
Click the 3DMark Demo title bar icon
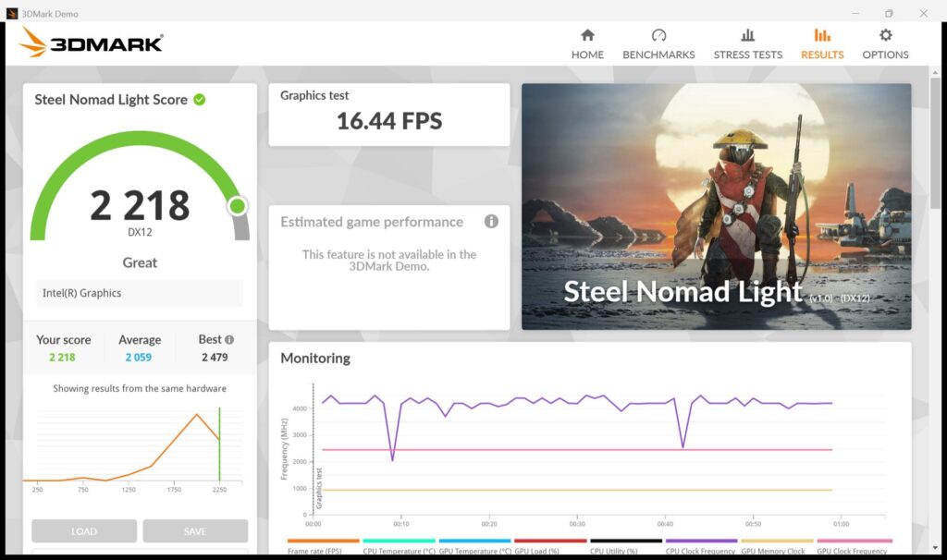pyautogui.click(x=11, y=13)
